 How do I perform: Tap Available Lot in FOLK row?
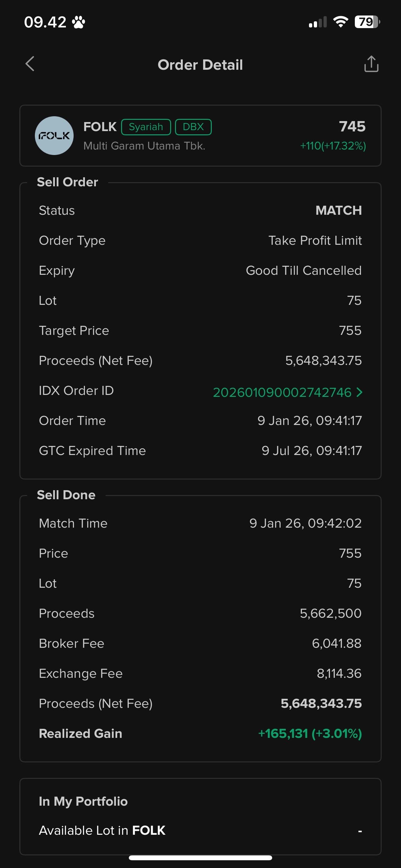(x=200, y=831)
